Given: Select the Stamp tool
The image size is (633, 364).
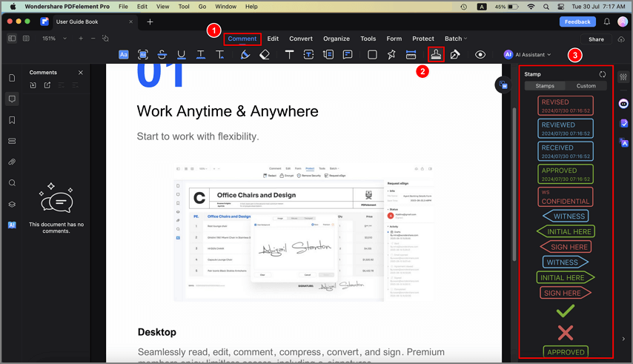Looking at the screenshot, I should coord(436,54).
